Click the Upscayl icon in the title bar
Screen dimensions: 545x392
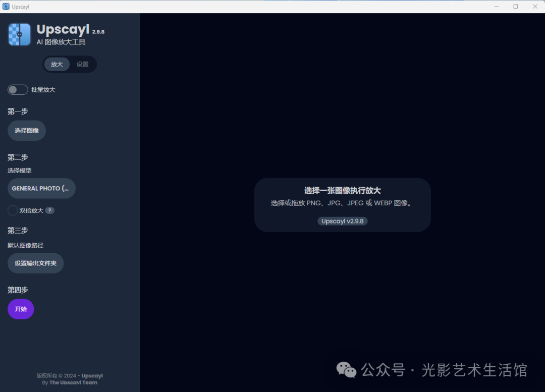point(5,6)
